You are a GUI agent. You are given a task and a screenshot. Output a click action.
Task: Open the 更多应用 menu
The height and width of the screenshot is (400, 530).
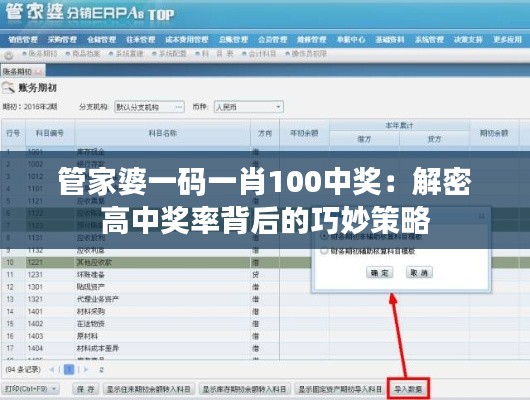pos(507,40)
